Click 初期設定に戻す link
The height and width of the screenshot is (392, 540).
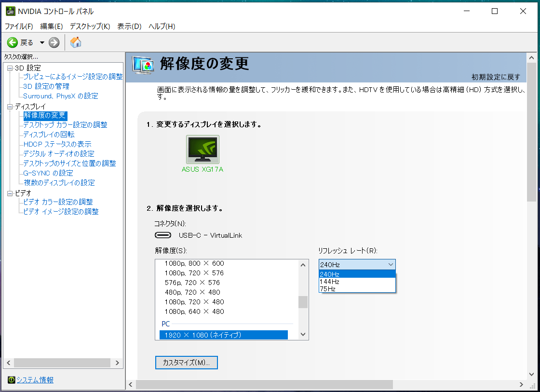point(496,77)
